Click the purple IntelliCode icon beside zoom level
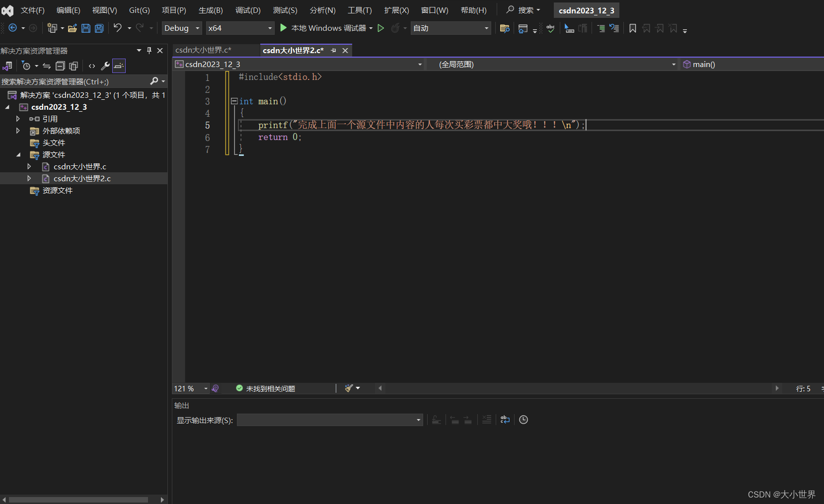 [x=215, y=389]
